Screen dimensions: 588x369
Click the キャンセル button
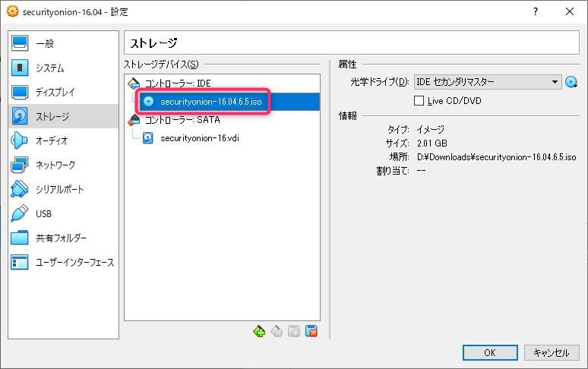pyautogui.click(x=552, y=352)
